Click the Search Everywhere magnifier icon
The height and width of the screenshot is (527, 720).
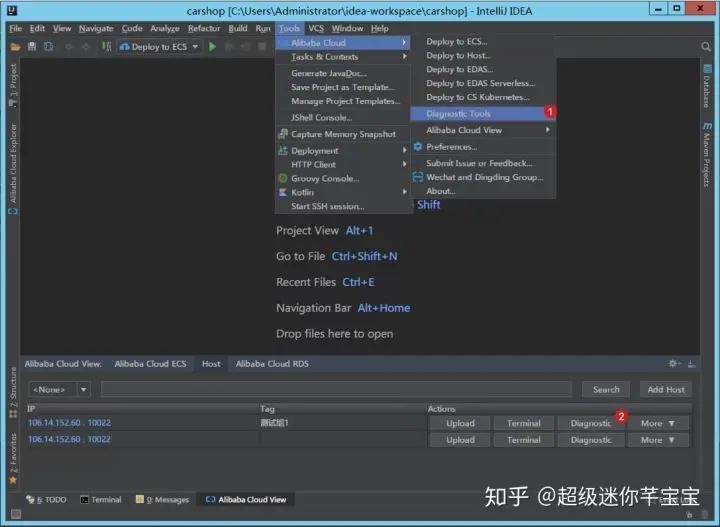706,46
